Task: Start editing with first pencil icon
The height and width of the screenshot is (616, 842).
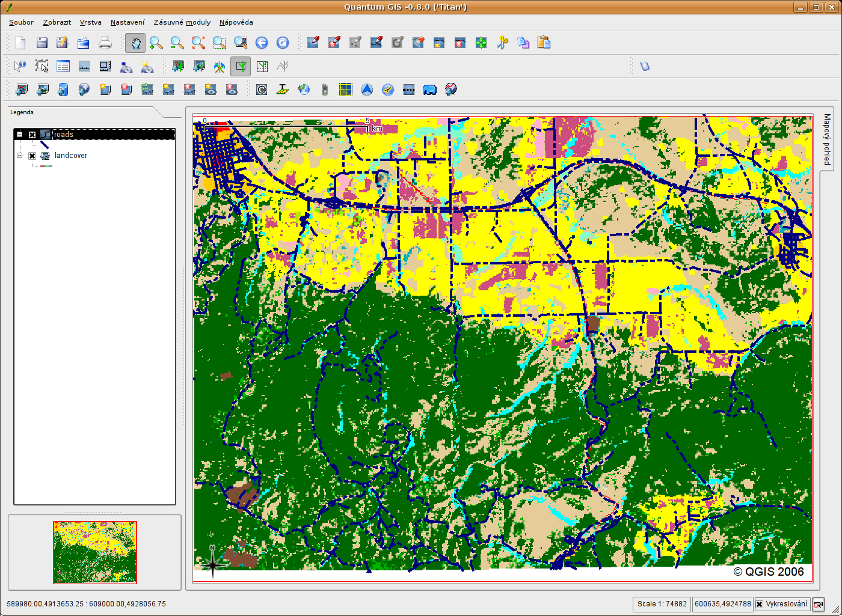Action: pos(313,43)
